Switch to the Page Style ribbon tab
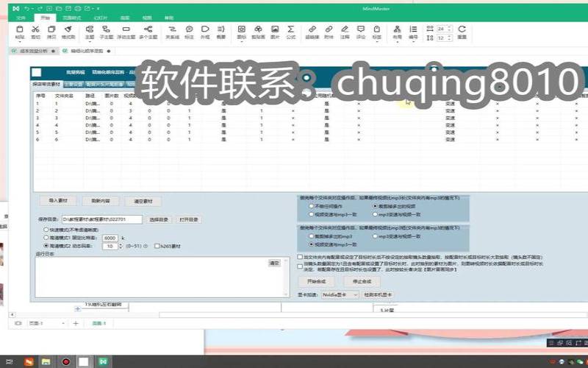This screenshot has width=588, height=368. [x=71, y=18]
